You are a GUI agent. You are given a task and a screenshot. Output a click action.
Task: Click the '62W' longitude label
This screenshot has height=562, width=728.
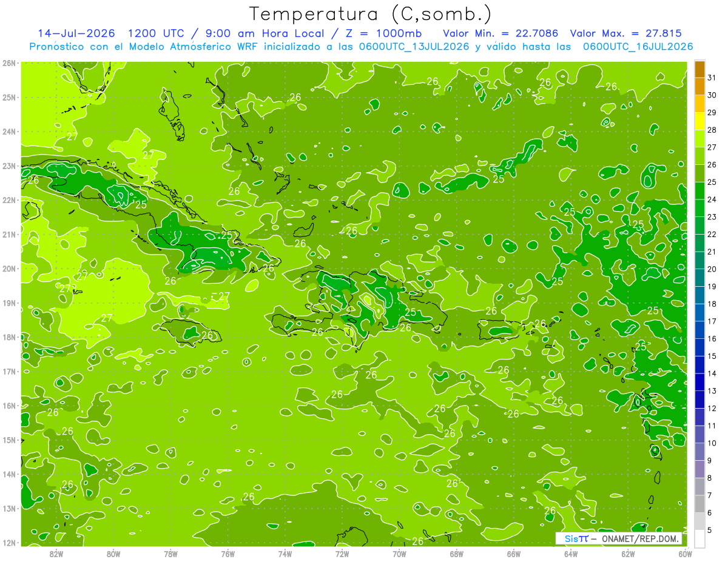pos(628,554)
